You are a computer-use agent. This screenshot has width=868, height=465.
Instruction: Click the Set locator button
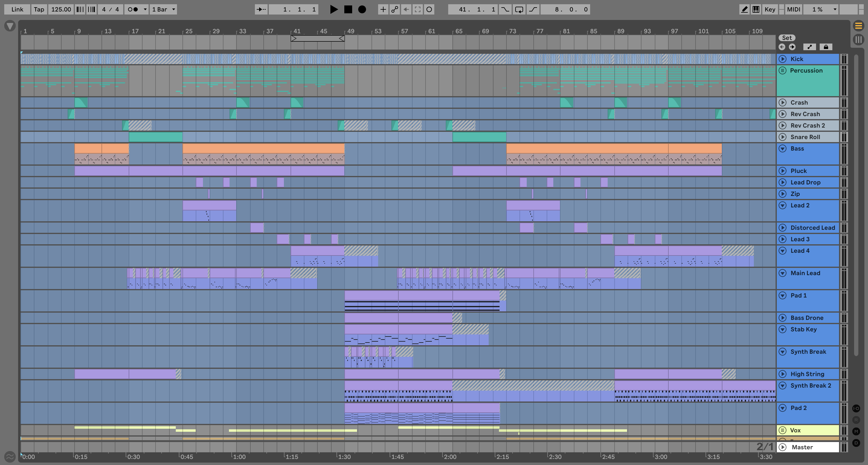click(x=787, y=38)
